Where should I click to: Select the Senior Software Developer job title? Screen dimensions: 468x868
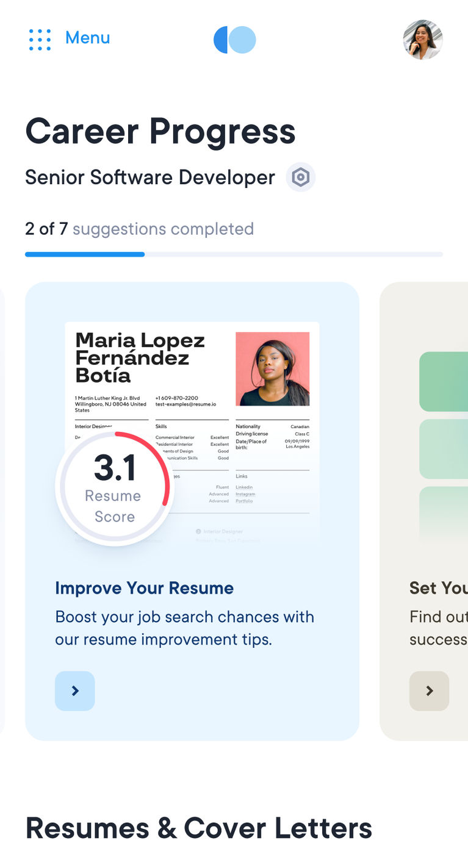tap(150, 178)
